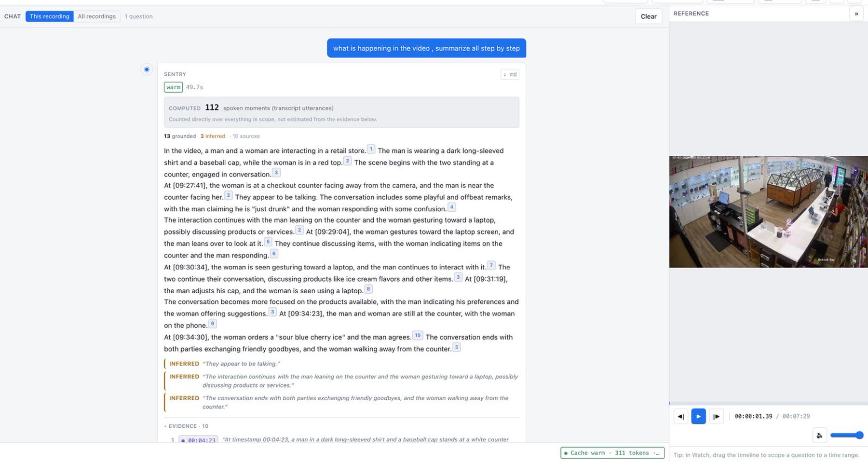Select inferred note about man leaning on counter
The image size is (868, 462).
(x=341, y=381)
